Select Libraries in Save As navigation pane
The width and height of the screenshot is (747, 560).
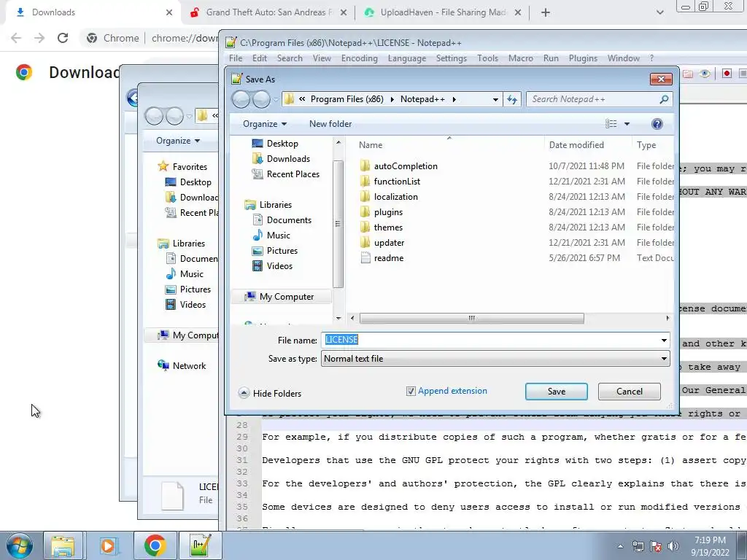(275, 205)
